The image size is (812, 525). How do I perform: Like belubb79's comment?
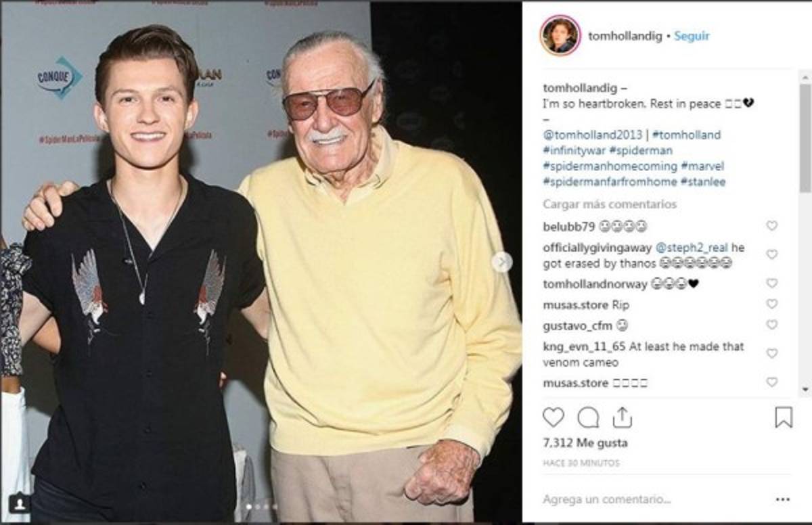(x=771, y=226)
